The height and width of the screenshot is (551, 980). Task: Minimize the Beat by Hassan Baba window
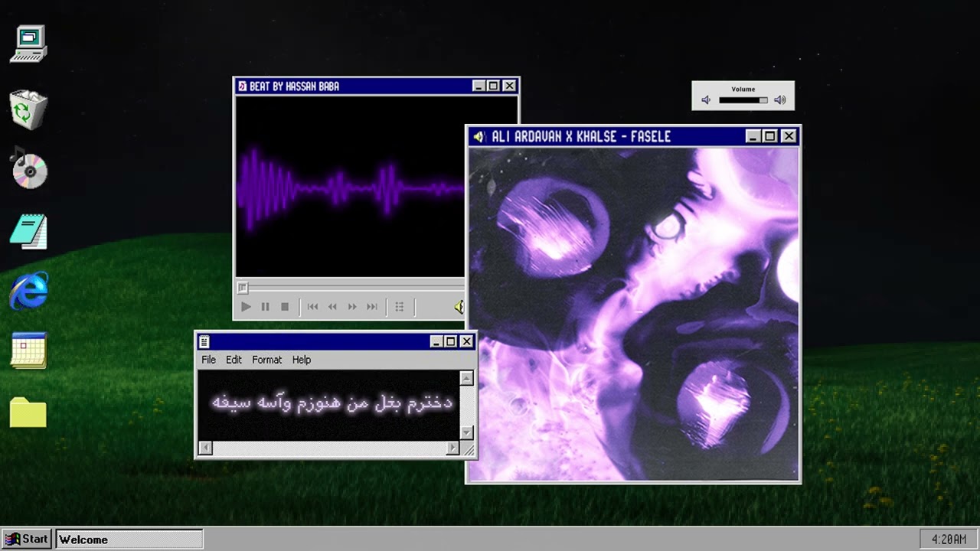[479, 86]
